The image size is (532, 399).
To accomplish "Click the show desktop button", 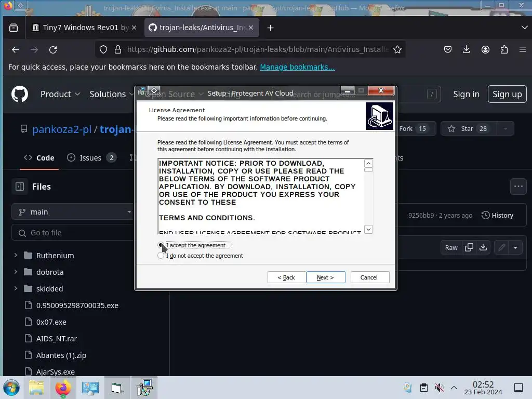I will coord(518,388).
